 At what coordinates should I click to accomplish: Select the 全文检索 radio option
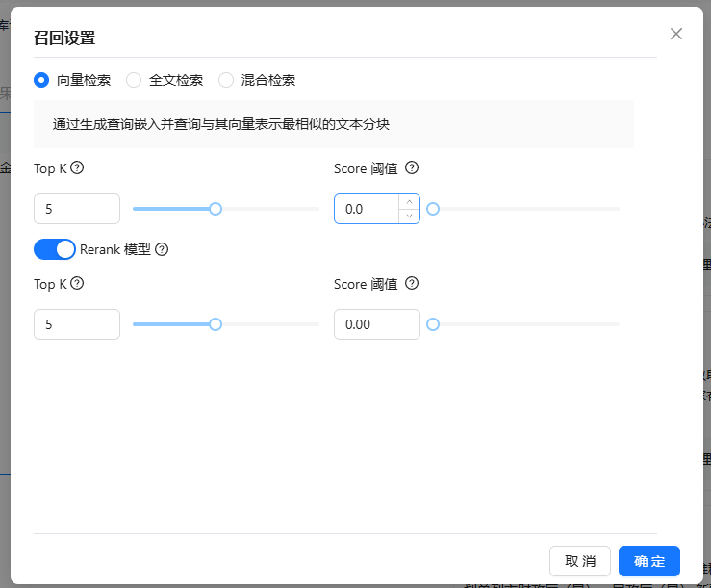[134, 80]
